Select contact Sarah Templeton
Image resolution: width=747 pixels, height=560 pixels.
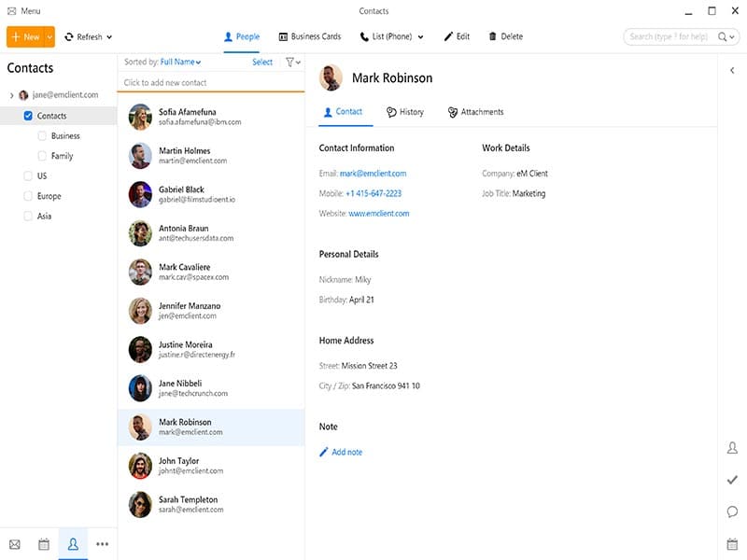coord(211,504)
